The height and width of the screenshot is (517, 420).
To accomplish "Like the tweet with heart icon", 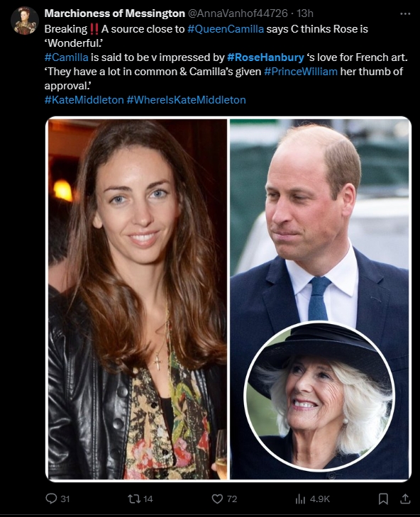I will pos(217,499).
